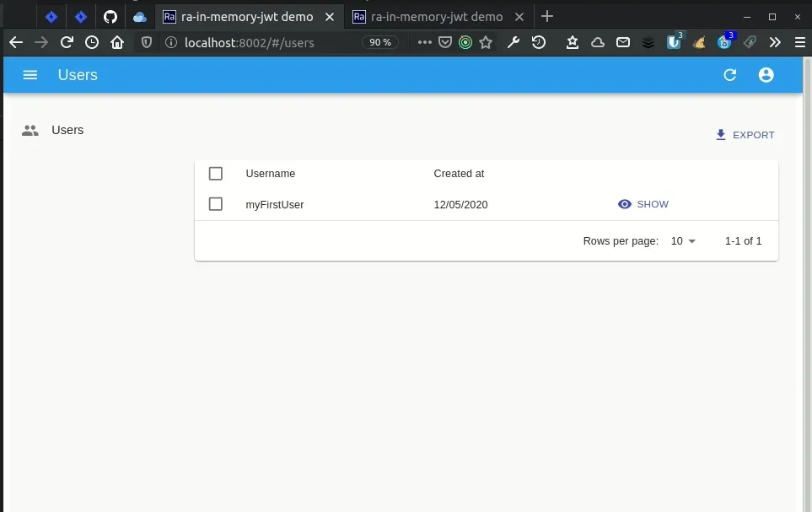Expand the page actions menu with three dots
Screen dimensions: 812x512
(423, 42)
